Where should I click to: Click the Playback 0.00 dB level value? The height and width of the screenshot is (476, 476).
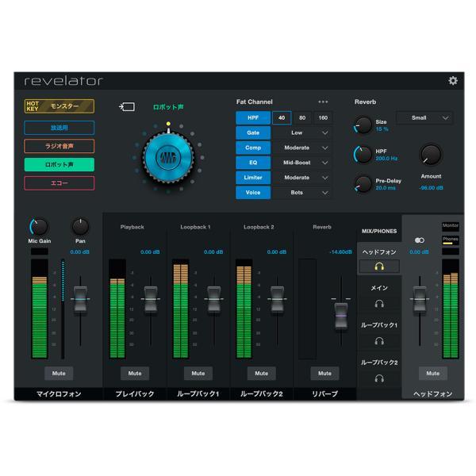coord(150,252)
